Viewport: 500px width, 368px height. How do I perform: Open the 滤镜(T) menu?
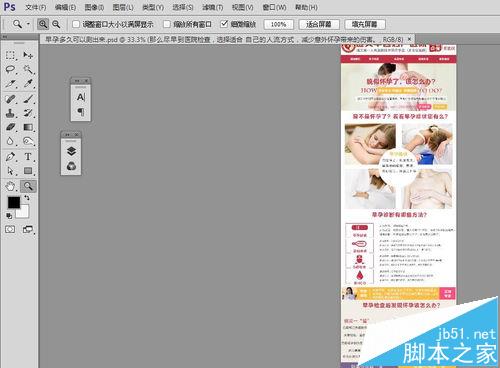point(213,7)
